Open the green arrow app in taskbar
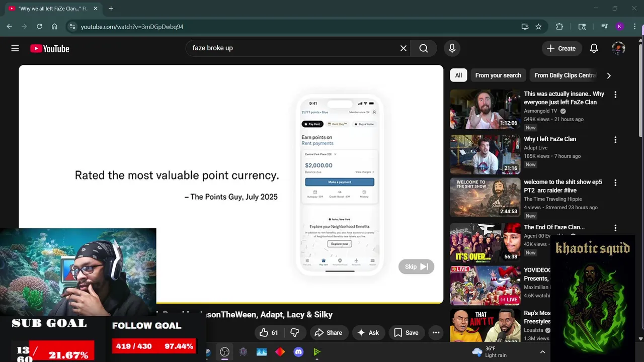 coord(317,352)
